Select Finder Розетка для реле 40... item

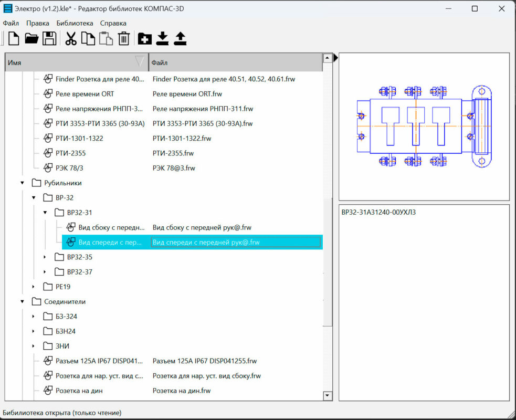[100, 79]
